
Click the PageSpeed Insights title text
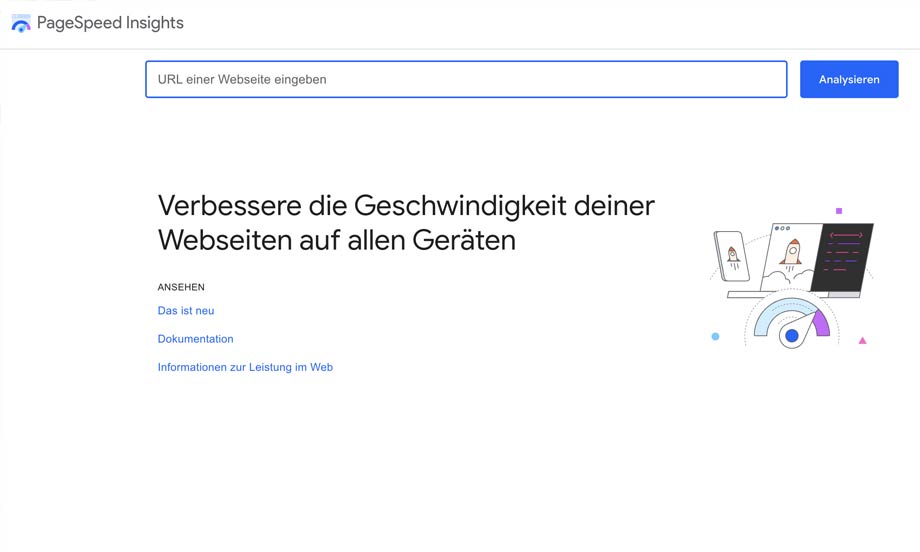[110, 23]
